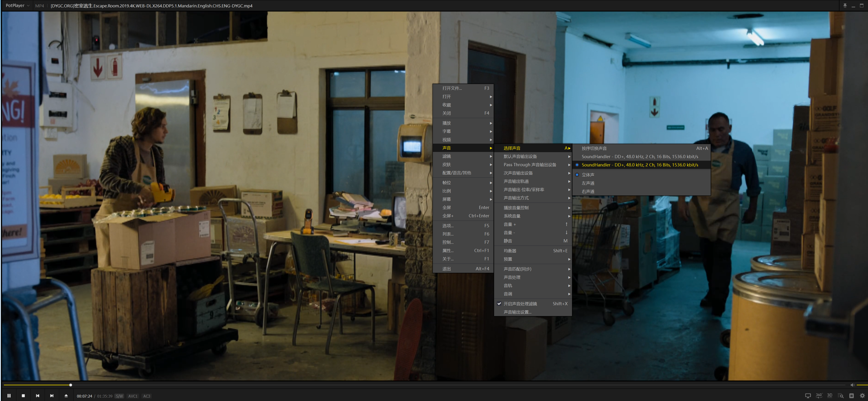Screen dimensions: 868x401
Task: Select 打开文件... menu entry
Action: (464, 88)
